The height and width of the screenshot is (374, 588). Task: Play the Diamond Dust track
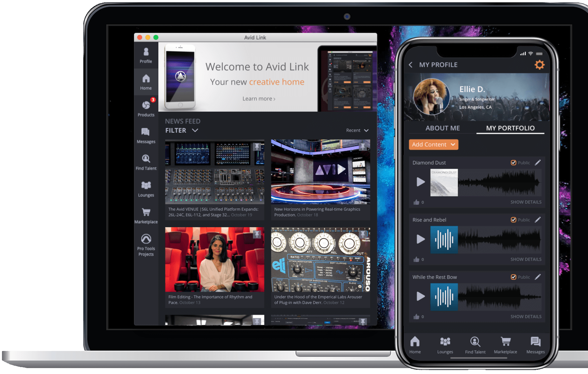point(420,182)
